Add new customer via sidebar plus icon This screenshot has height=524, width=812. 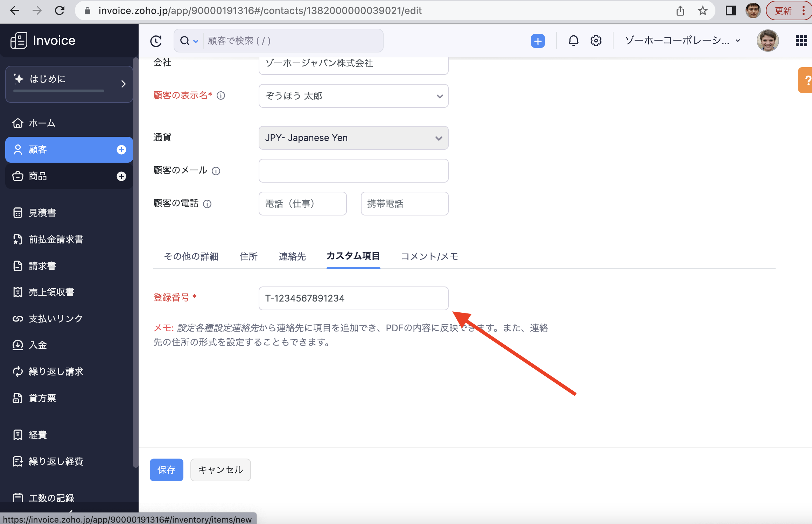coord(121,150)
